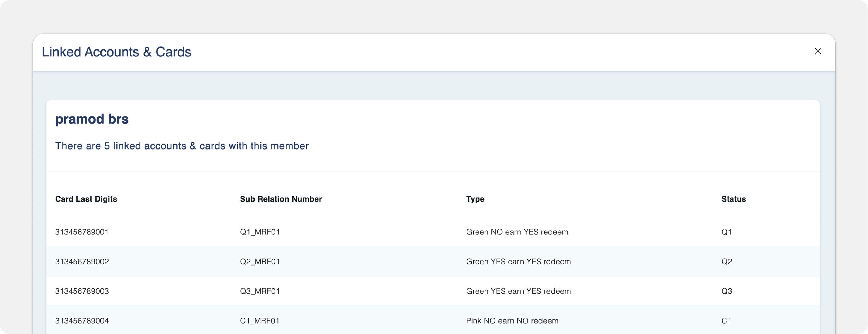Select card number 313456789002
Viewport: 868px width, 334px height.
pos(82,262)
